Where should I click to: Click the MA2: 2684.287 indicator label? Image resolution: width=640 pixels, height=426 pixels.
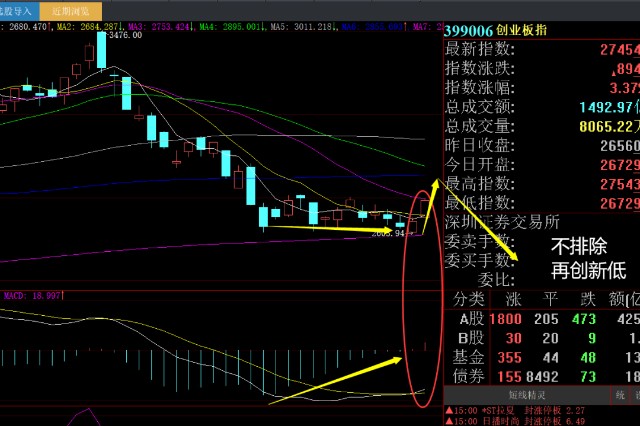(90, 27)
